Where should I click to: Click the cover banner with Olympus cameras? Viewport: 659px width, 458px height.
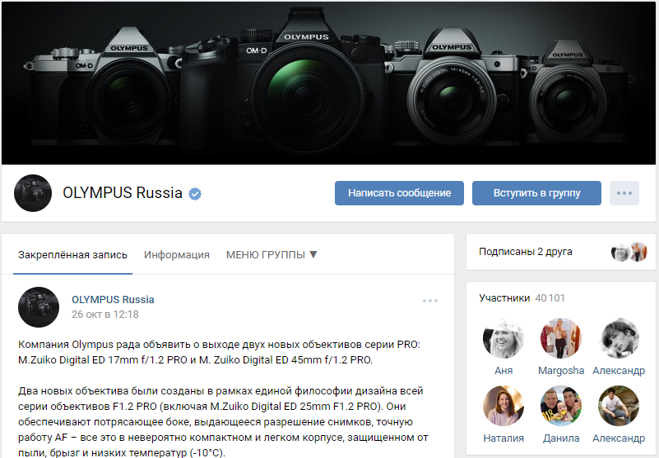pyautogui.click(x=329, y=83)
